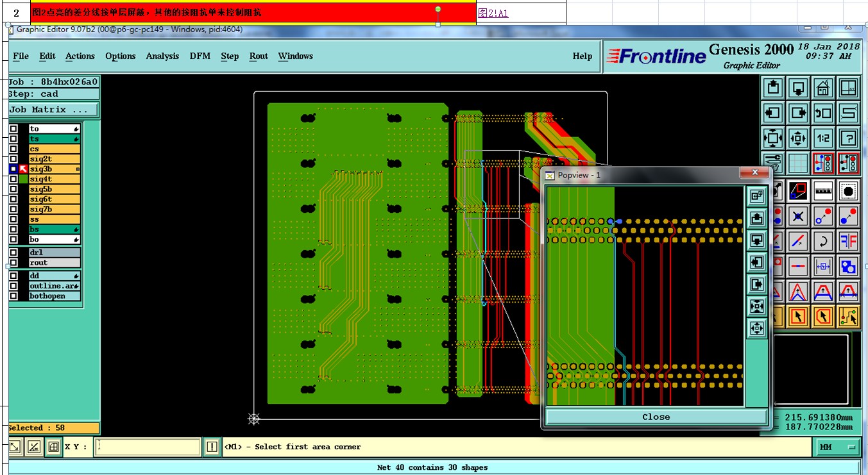The width and height of the screenshot is (868, 475).
Task: Open the DFM menu
Action: coord(200,56)
